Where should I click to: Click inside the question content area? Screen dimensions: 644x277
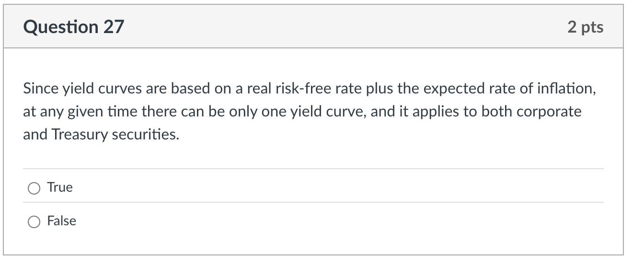pos(311,111)
